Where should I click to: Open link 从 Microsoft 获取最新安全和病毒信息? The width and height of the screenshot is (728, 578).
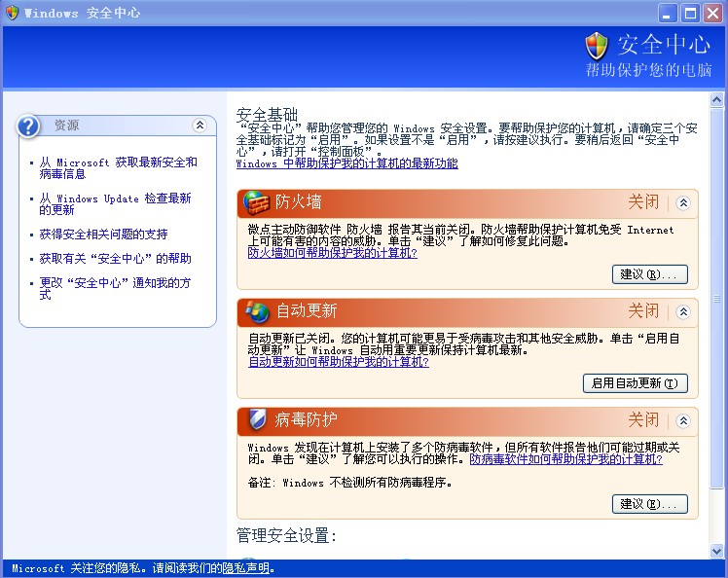coord(119,168)
